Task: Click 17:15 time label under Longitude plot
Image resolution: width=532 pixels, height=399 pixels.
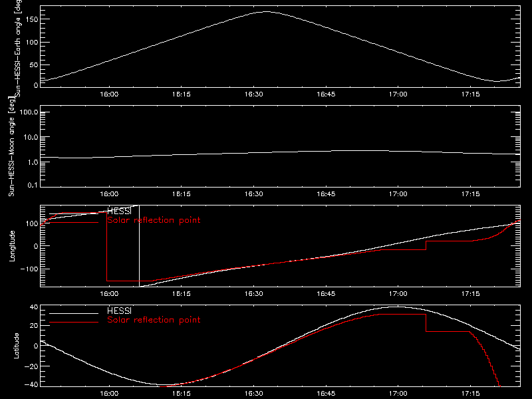Action: point(471,293)
